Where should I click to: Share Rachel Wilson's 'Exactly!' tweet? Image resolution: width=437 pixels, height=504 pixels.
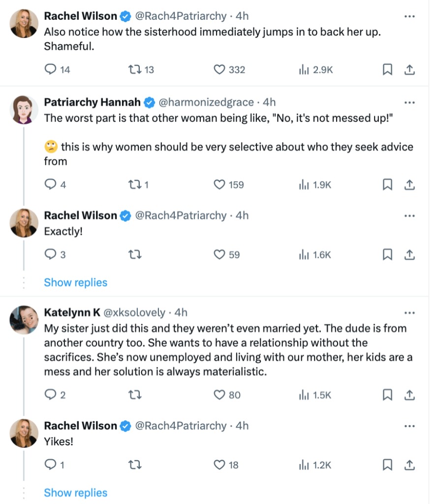pos(409,255)
